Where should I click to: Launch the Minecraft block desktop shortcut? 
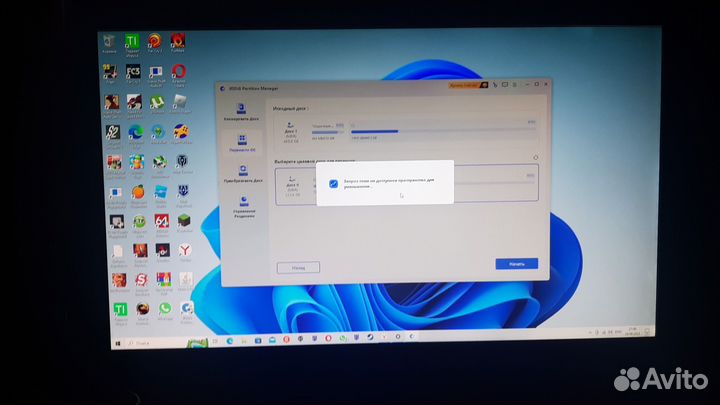(x=184, y=221)
